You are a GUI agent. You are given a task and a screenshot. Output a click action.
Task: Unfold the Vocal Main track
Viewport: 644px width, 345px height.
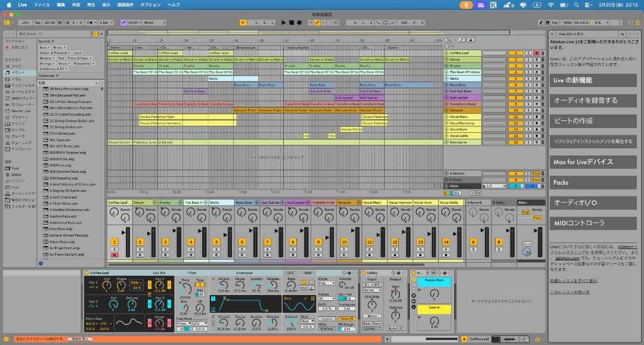446,117
